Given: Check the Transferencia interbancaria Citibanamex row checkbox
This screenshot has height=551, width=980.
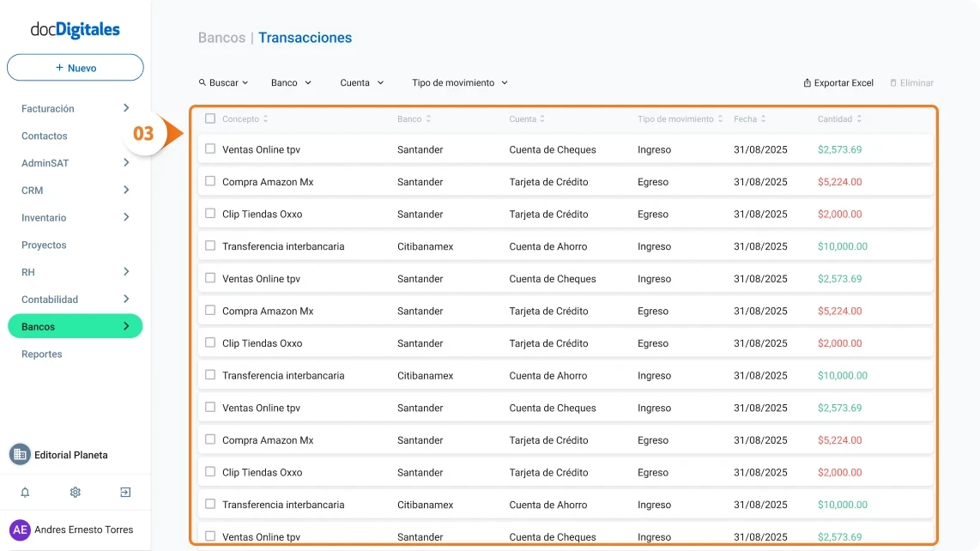Looking at the screenshot, I should point(210,246).
